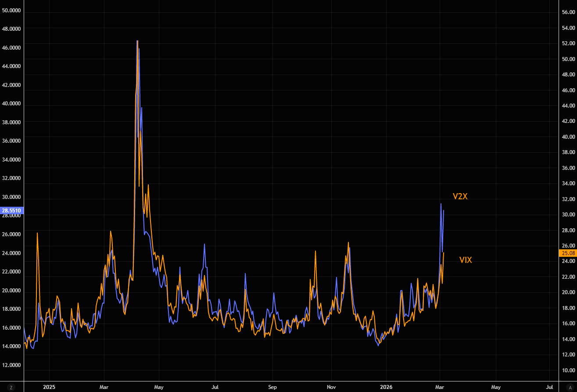Click the blue 28.5510 price label

pos(12,211)
